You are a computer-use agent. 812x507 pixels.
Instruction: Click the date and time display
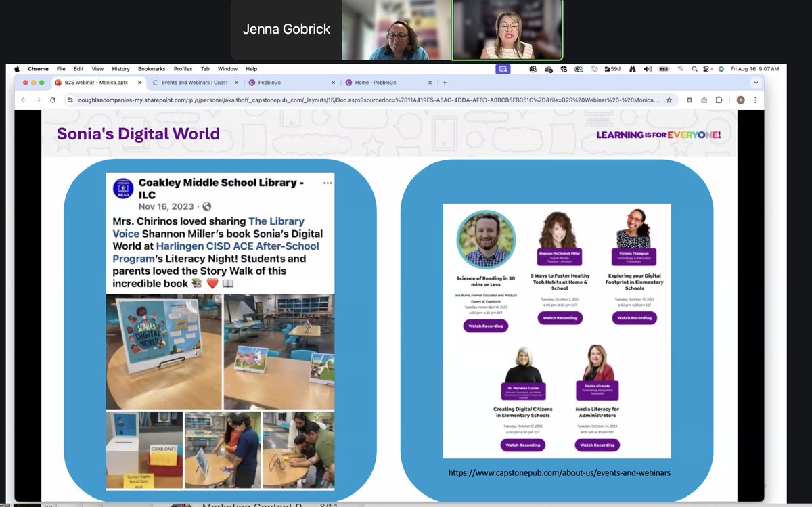[x=754, y=69]
